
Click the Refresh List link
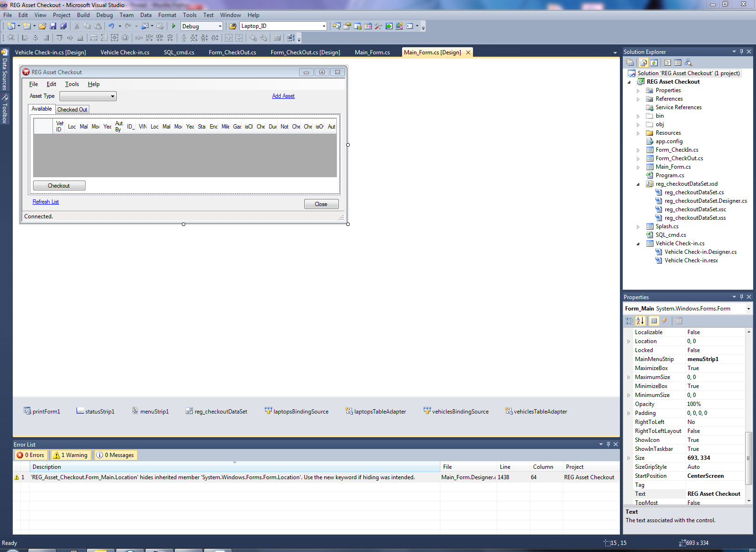[x=46, y=202]
